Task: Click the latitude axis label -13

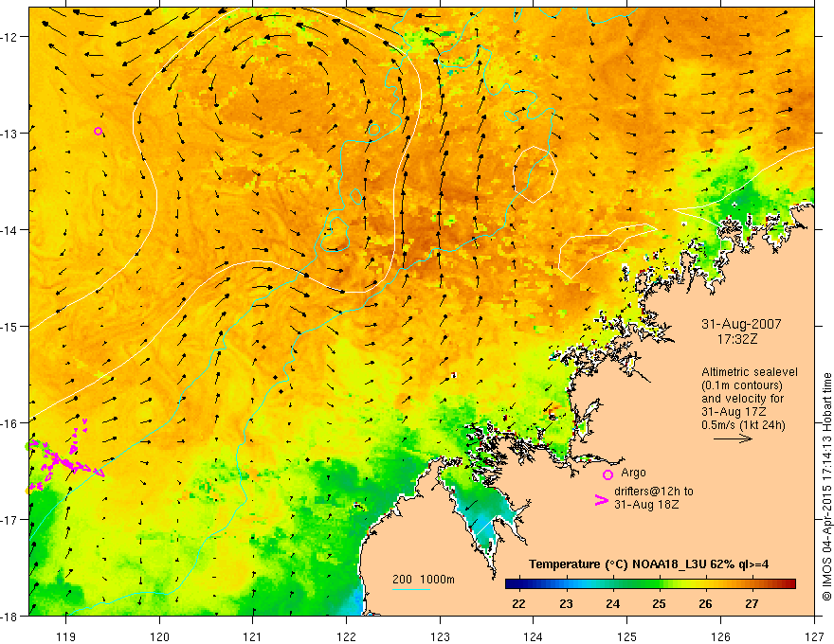Action: [x=9, y=134]
